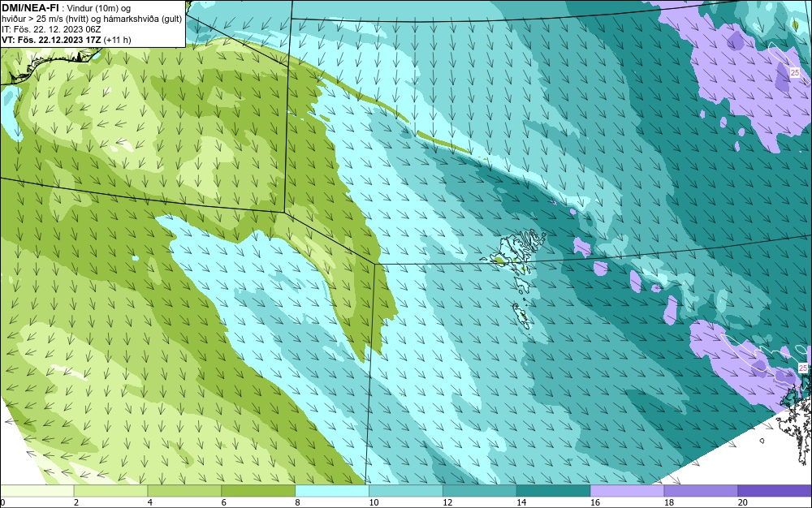Click the 0–2 m/s palest legend swatch
This screenshot has width=812, height=508.
click(x=37, y=490)
